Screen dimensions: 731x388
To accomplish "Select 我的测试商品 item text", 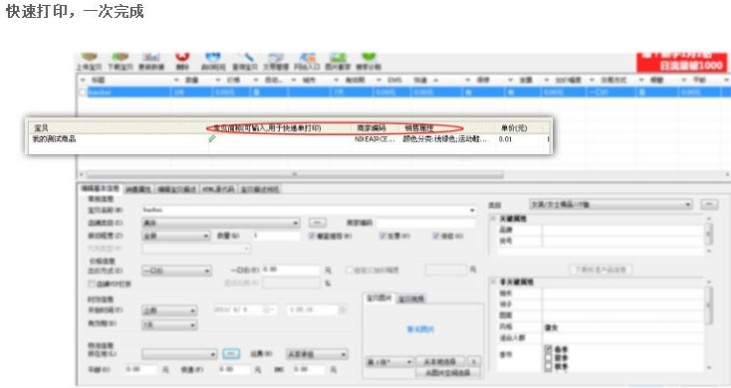I will click(x=54, y=139).
